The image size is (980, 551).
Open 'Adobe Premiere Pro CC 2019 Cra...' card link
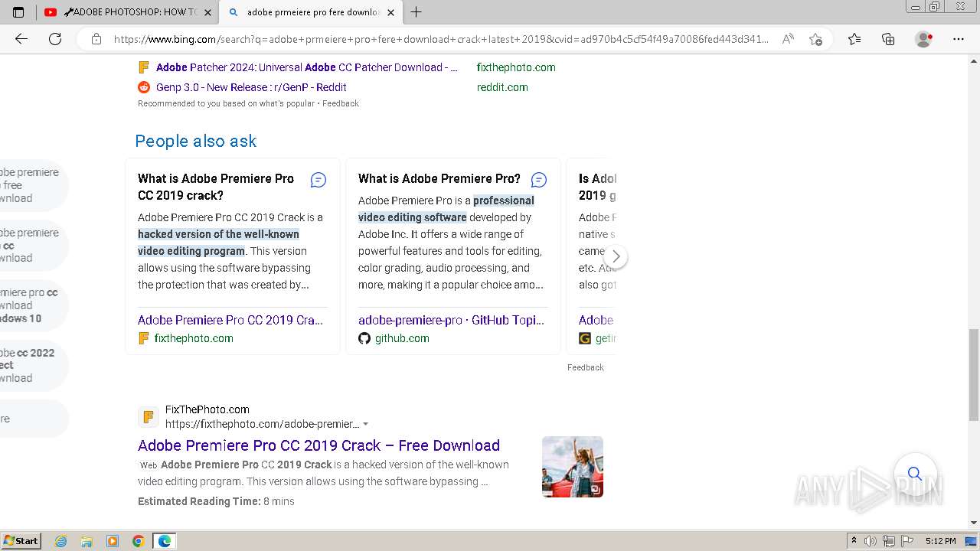pos(230,320)
